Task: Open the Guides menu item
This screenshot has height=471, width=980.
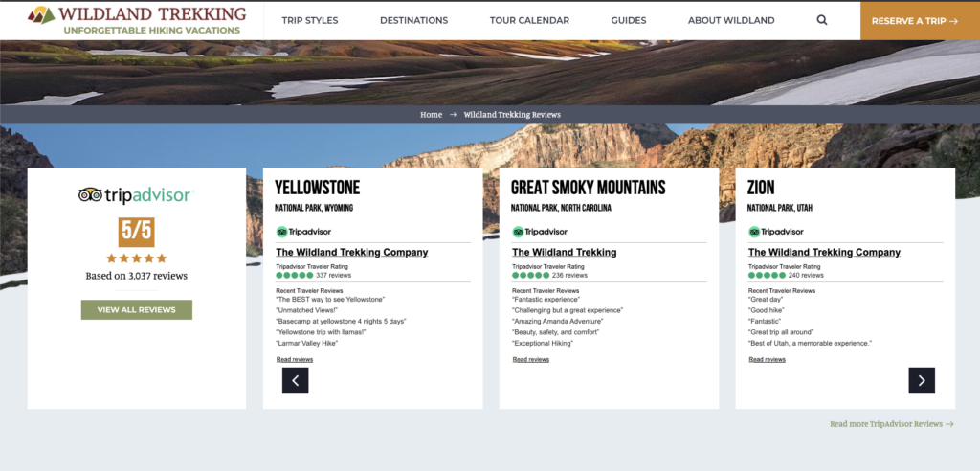Action: tap(629, 21)
